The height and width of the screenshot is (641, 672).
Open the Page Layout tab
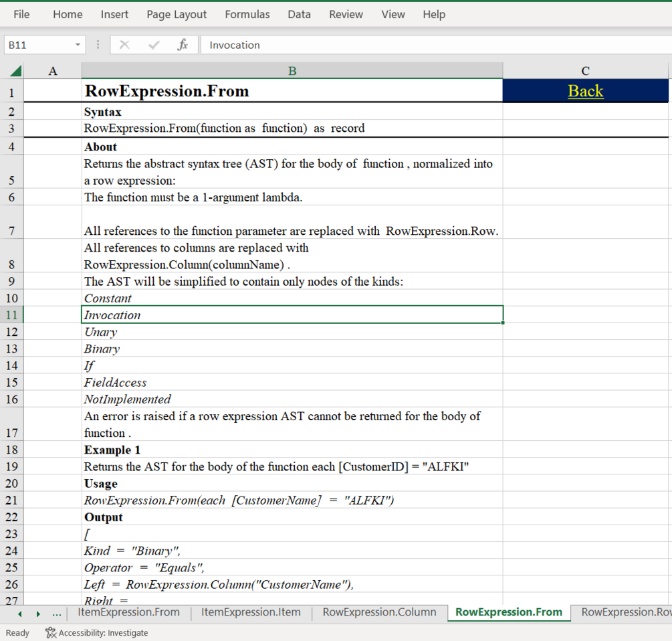tap(177, 14)
